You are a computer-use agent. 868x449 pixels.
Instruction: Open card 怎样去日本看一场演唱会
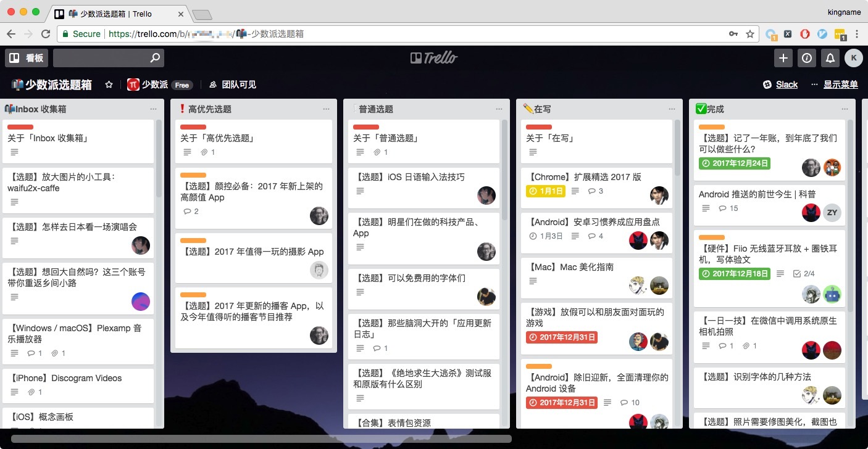click(x=78, y=237)
